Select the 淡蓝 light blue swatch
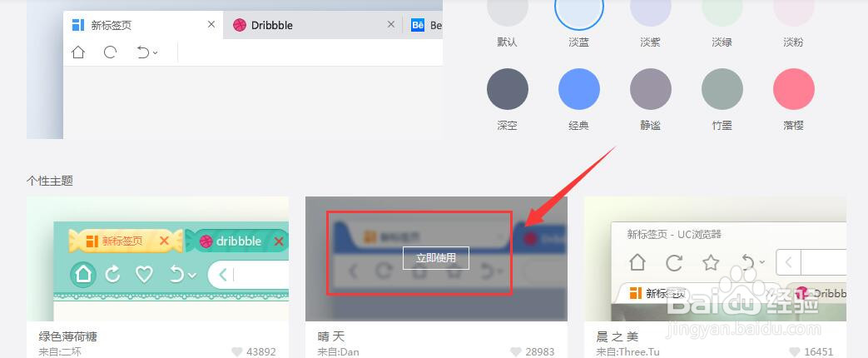The height and width of the screenshot is (358, 868). coord(579,10)
